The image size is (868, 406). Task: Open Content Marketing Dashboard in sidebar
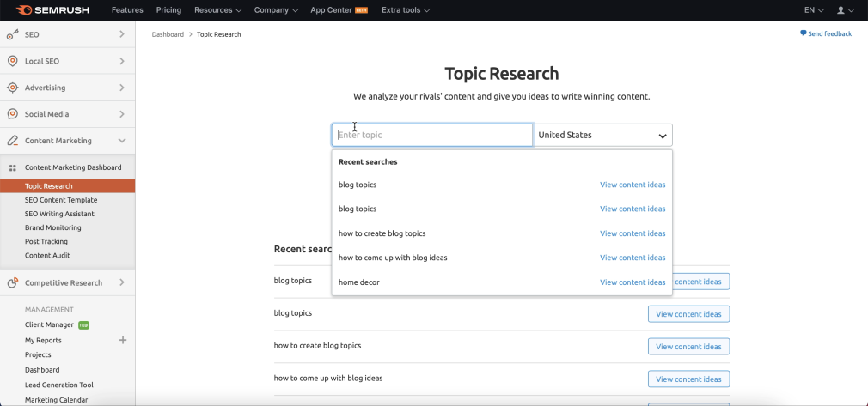(x=73, y=167)
